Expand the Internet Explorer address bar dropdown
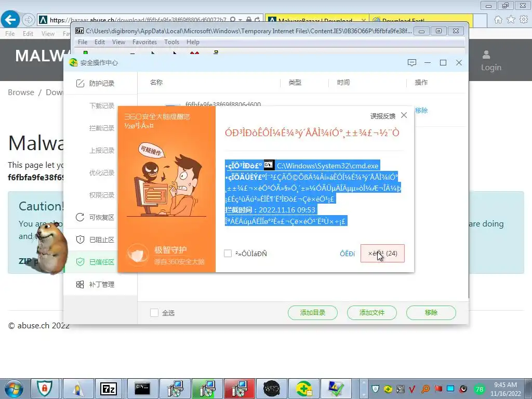532x399 pixels. coord(240,20)
